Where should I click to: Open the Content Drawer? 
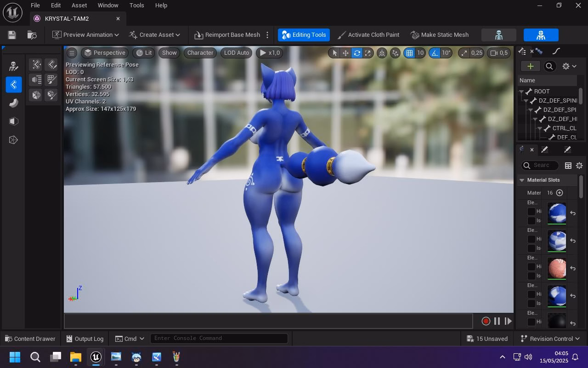(30, 339)
